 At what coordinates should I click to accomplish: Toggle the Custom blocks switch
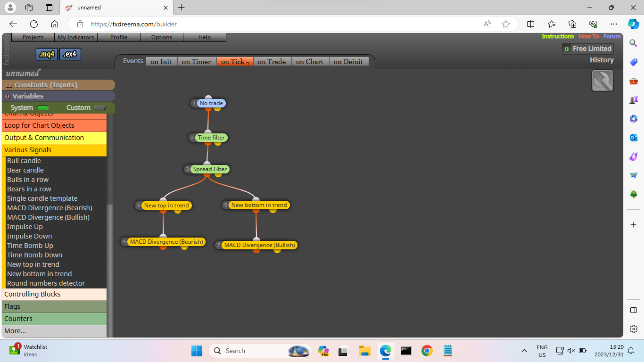point(99,108)
